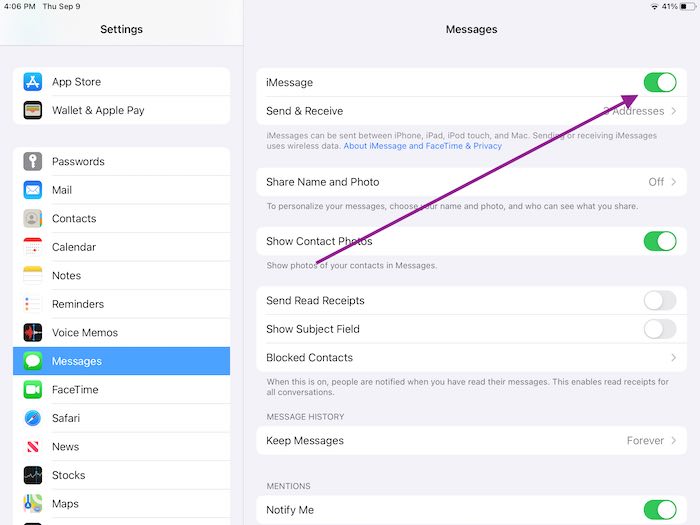This screenshot has width=700, height=525.
Task: Tap the FaceTime camera icon
Action: [33, 389]
